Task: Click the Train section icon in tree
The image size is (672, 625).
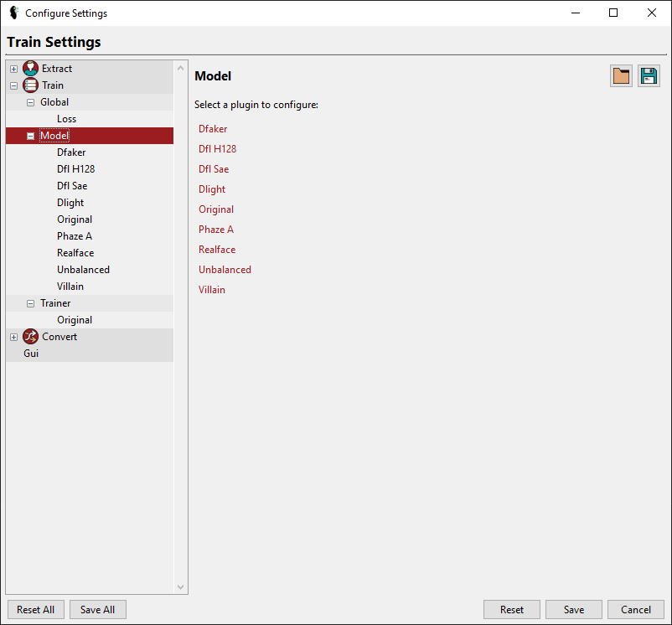Action: point(30,85)
